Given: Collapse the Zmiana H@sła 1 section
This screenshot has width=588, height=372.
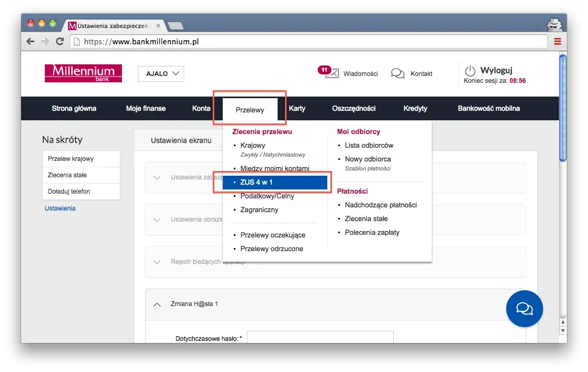Looking at the screenshot, I should 157,304.
